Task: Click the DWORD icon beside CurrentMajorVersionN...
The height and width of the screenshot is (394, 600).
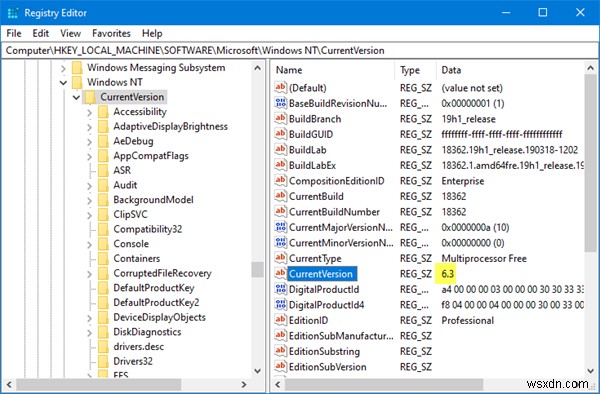Action: tap(280, 227)
